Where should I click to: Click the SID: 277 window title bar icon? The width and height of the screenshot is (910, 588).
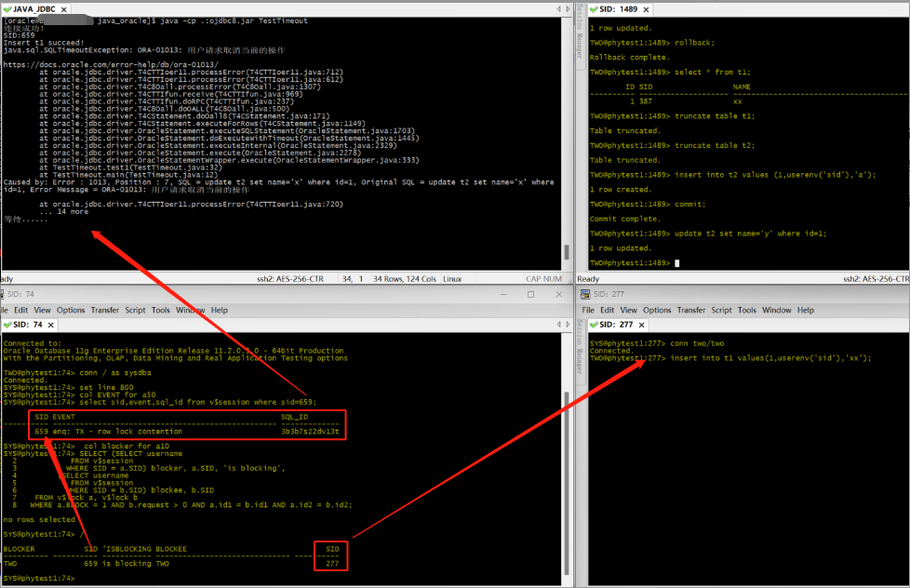(585, 294)
